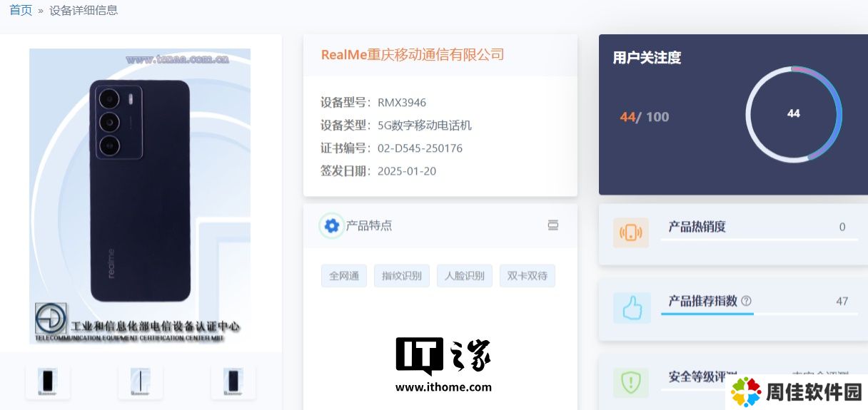Select the phone side view thumbnail
Screen dimensions: 868x410
pyautogui.click(x=141, y=381)
